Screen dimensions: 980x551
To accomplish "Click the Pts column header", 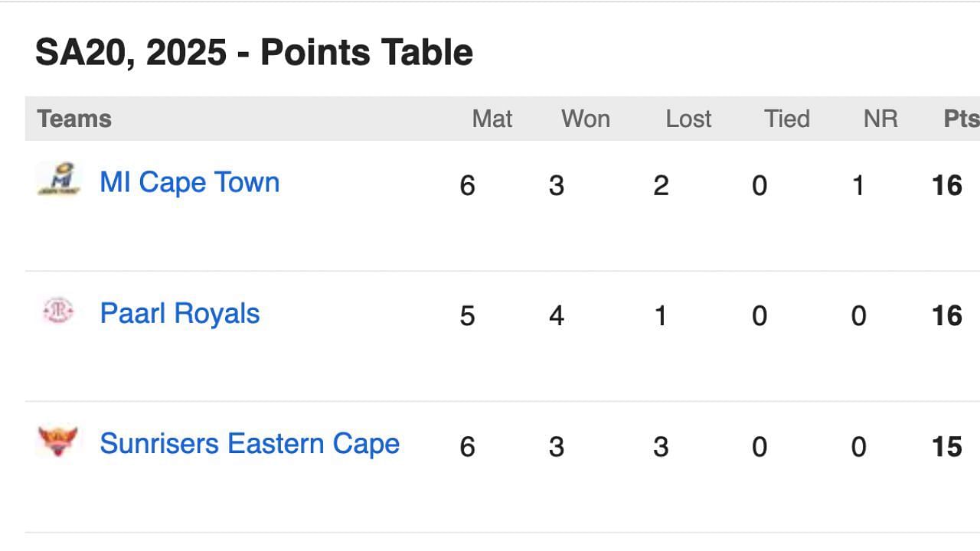I will (962, 119).
